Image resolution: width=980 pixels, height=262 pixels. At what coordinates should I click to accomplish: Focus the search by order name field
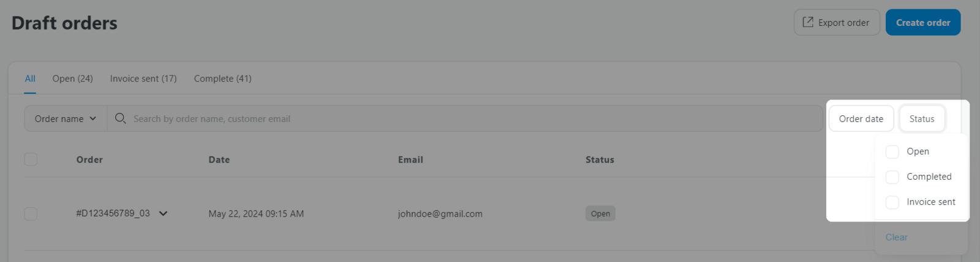click(465, 118)
